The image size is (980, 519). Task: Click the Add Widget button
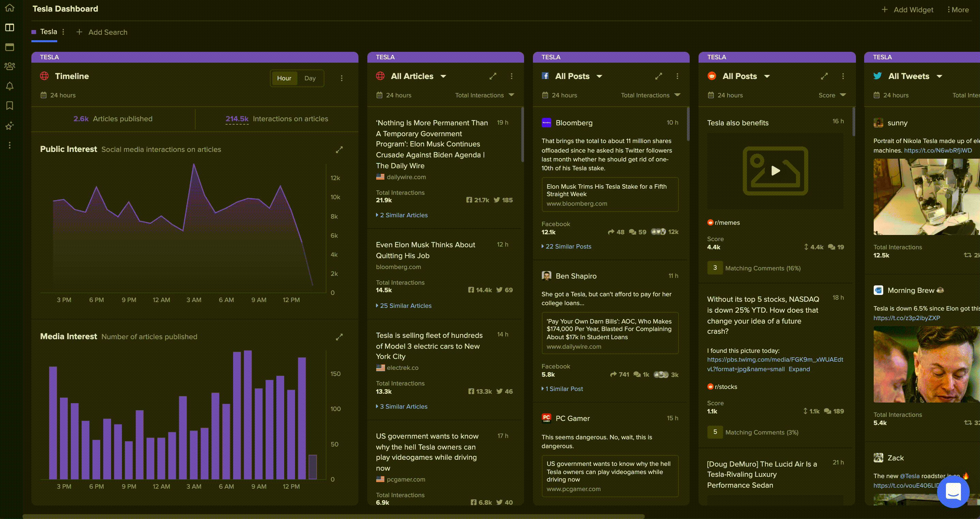tap(907, 10)
